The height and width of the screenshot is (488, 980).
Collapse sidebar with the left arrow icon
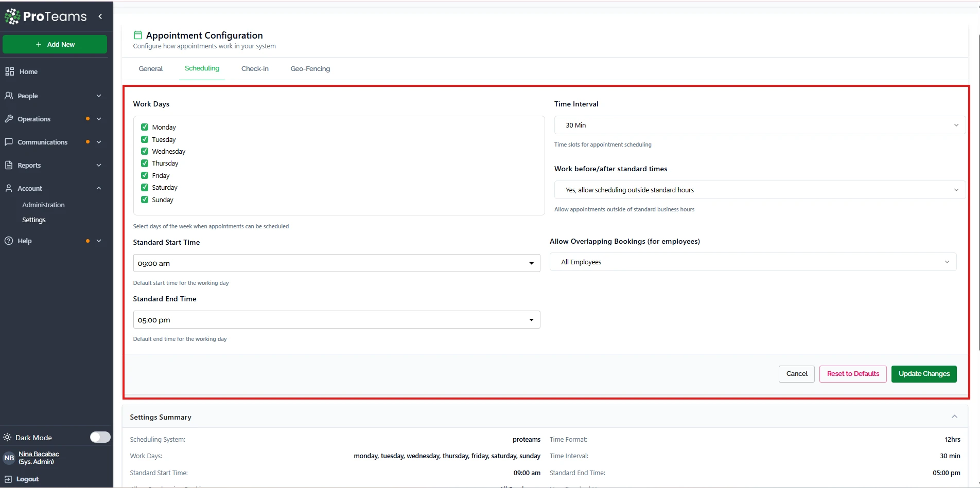[x=100, y=16]
